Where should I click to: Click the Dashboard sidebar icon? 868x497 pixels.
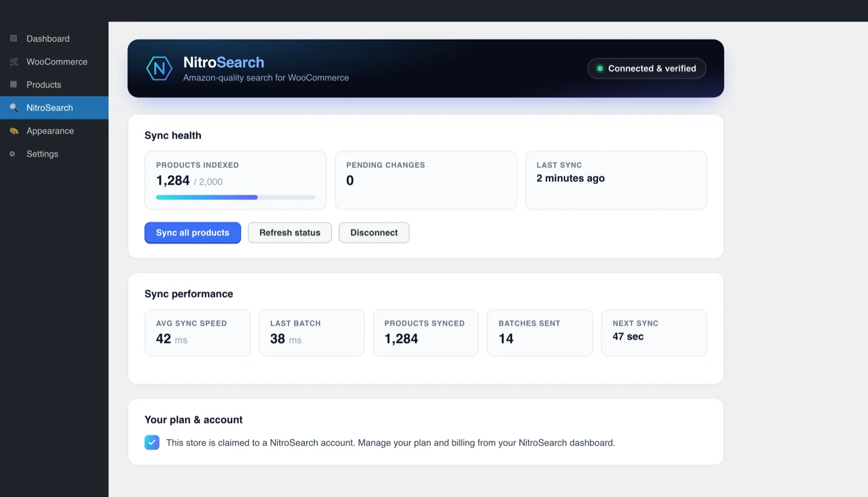pyautogui.click(x=14, y=38)
